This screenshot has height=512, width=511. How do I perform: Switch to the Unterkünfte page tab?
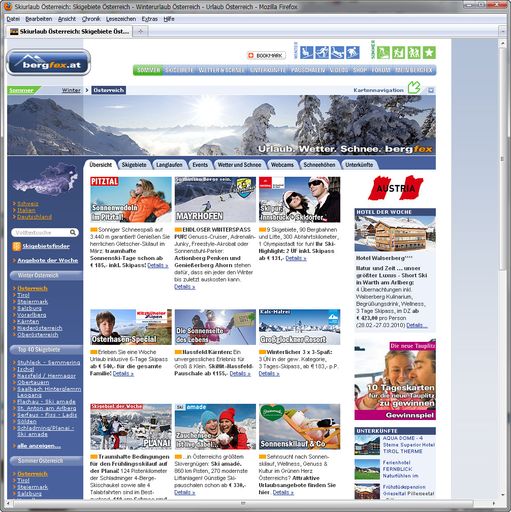(x=359, y=165)
